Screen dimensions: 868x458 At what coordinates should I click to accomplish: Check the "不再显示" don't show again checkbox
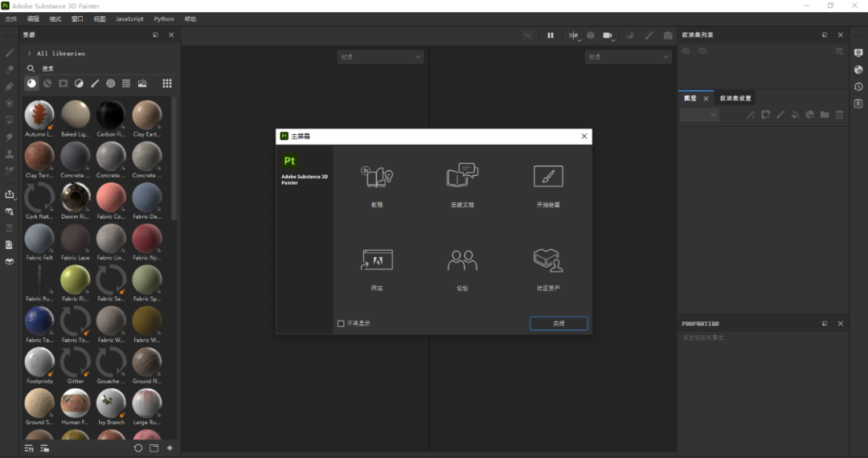pos(341,324)
